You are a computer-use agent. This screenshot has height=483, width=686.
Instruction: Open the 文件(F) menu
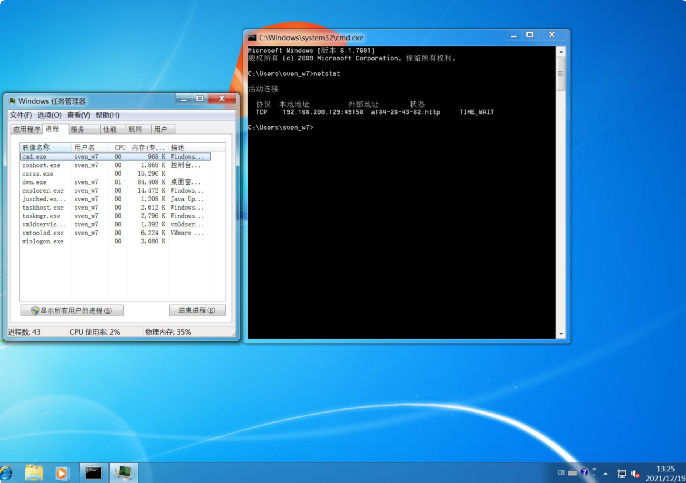tap(20, 115)
